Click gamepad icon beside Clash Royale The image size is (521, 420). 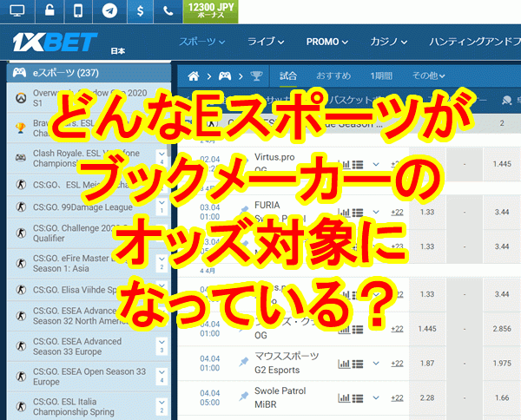pyautogui.click(x=21, y=158)
